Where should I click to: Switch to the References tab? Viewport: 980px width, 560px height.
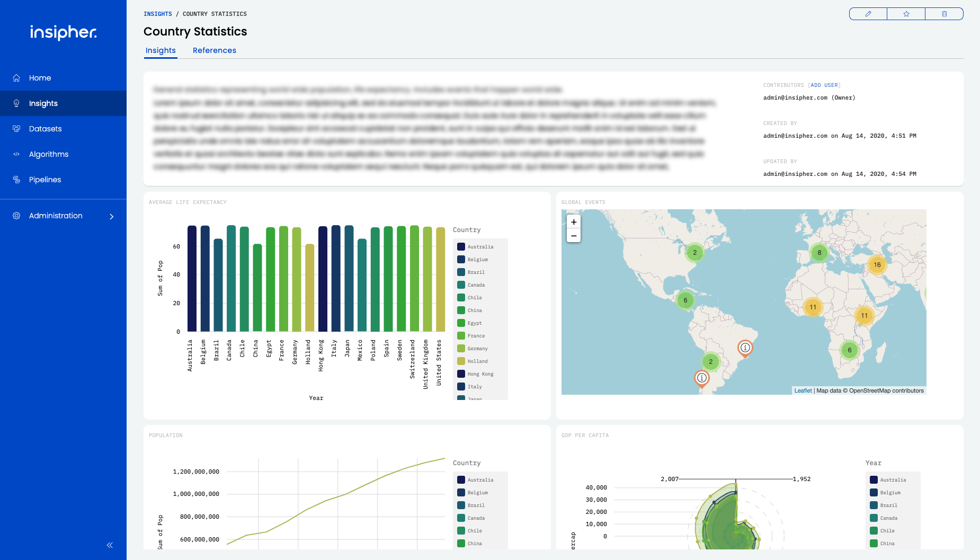click(215, 50)
